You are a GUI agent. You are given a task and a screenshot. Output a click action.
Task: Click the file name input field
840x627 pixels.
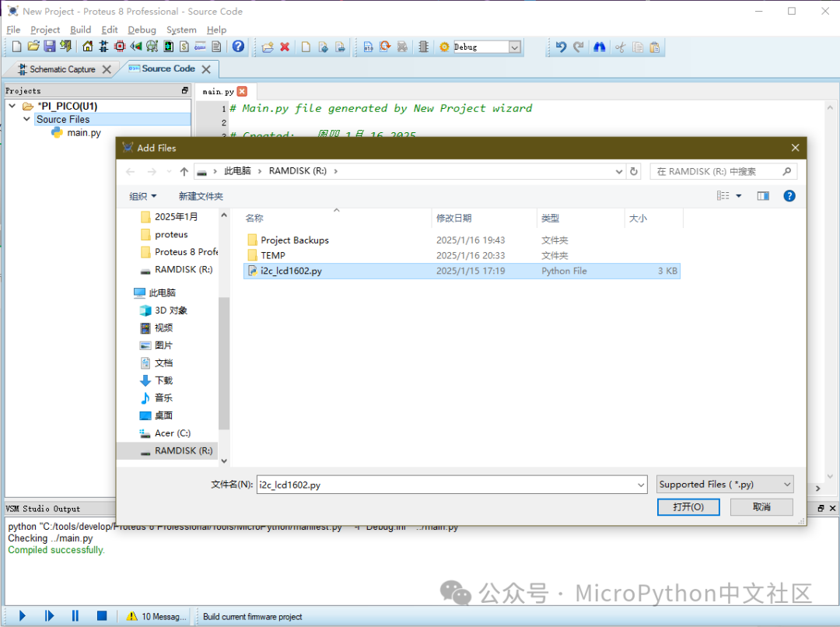point(446,485)
